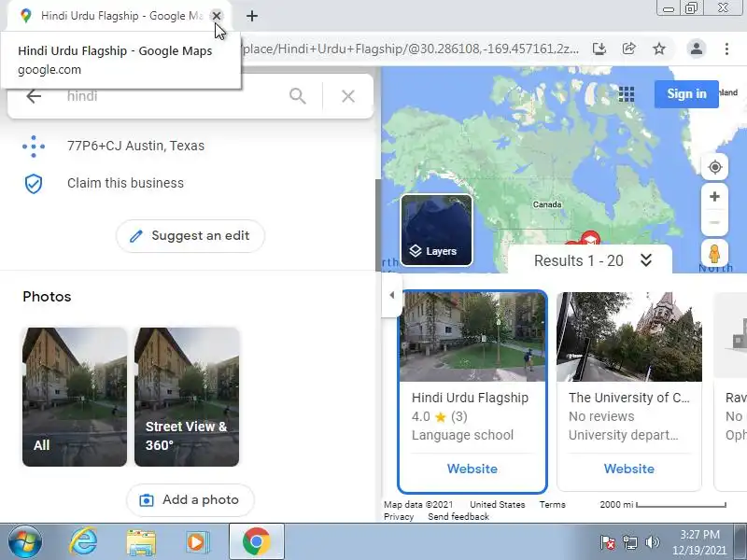
Task: Click the search magnifier icon
Action: click(298, 96)
